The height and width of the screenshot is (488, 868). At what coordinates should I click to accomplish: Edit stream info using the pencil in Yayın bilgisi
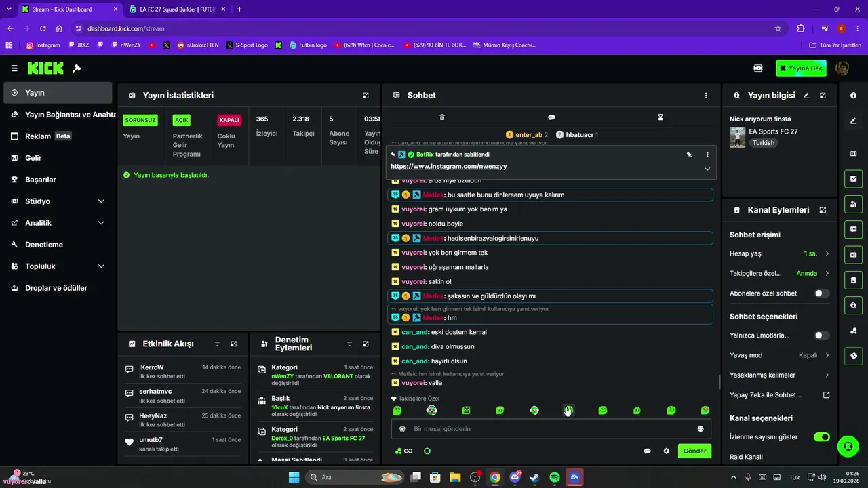point(806,96)
